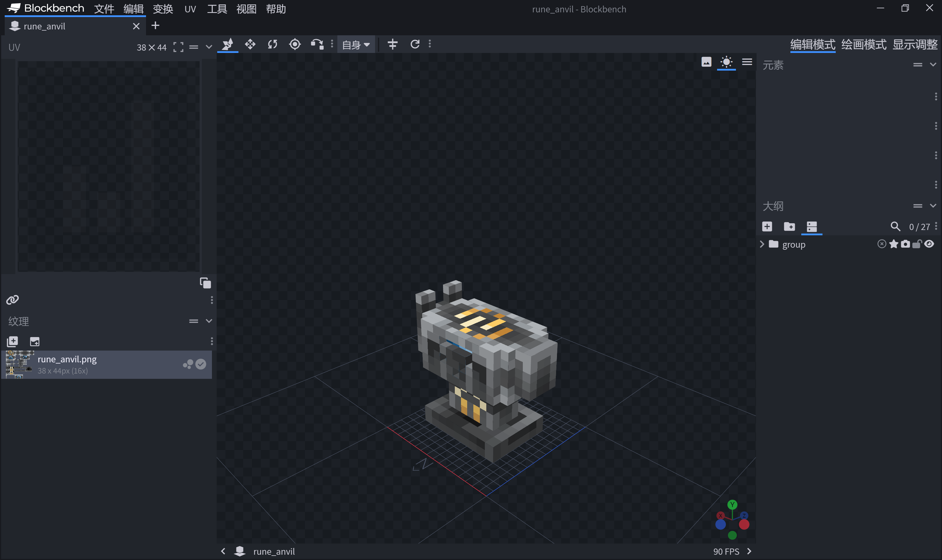Select the Resize tool

[250, 44]
